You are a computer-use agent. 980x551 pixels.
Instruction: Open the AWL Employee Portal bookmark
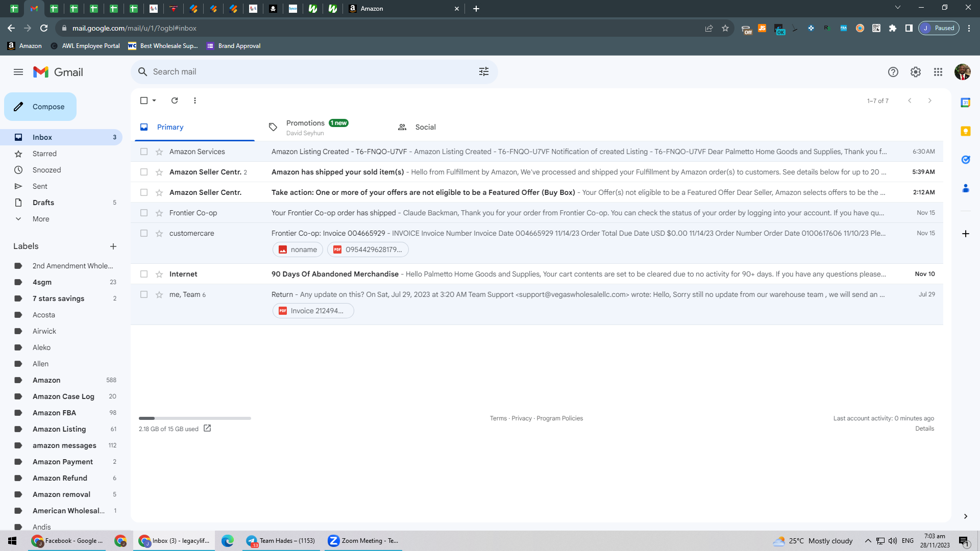click(85, 46)
